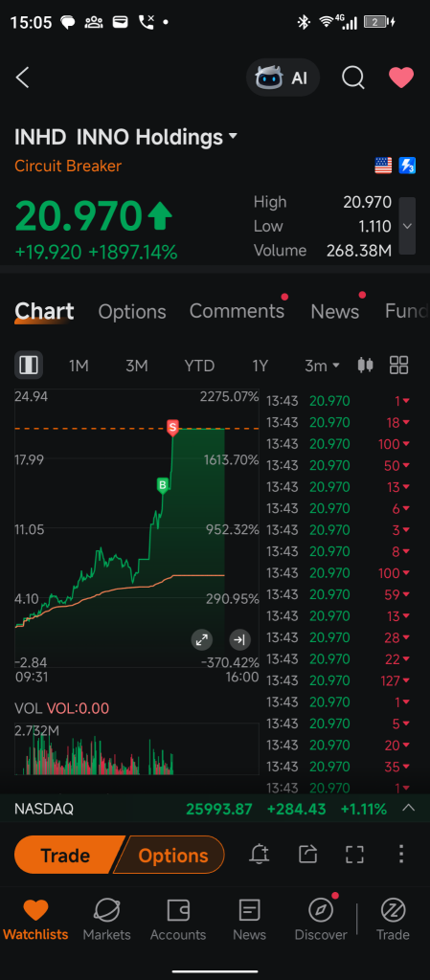
Task: Expand High Low Volume details chevron
Action: (408, 226)
